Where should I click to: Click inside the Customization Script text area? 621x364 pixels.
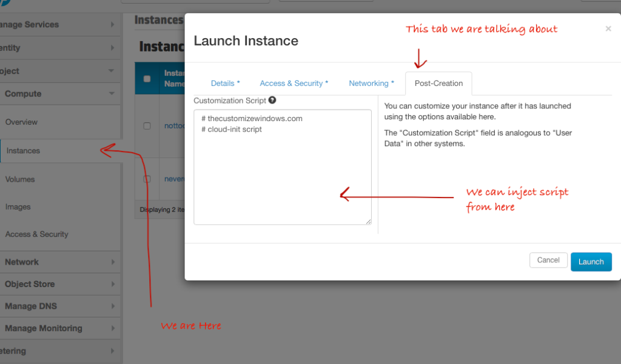[283, 167]
